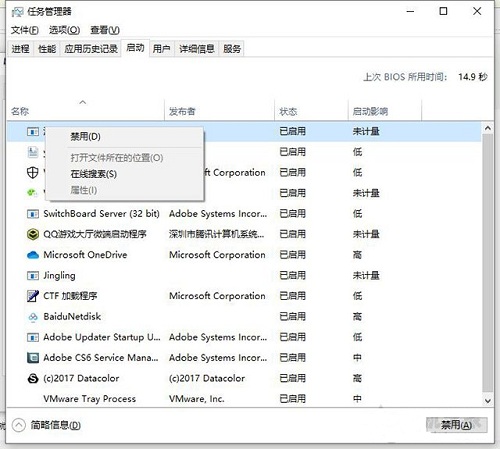
Task: Switch to the 服务 tab
Action: pos(232,49)
